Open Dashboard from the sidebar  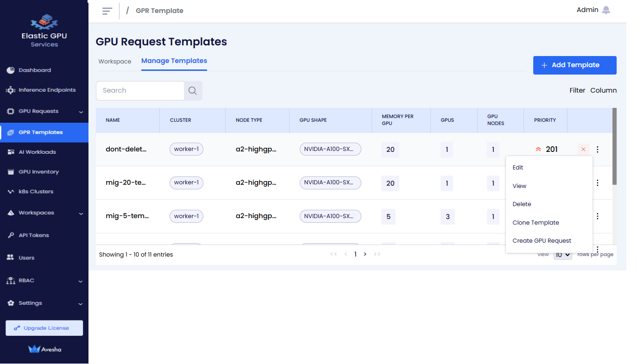[x=35, y=70]
